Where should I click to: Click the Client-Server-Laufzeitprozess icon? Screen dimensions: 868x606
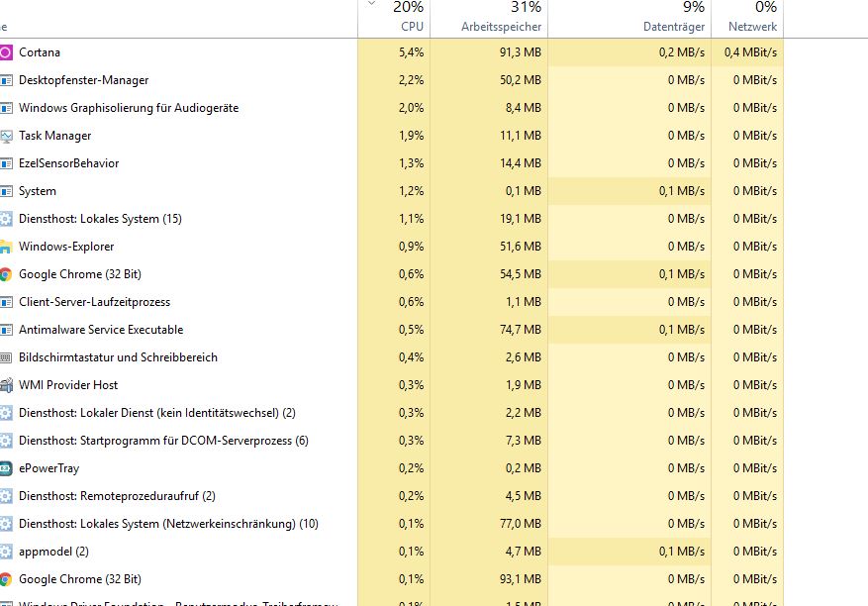click(6, 302)
